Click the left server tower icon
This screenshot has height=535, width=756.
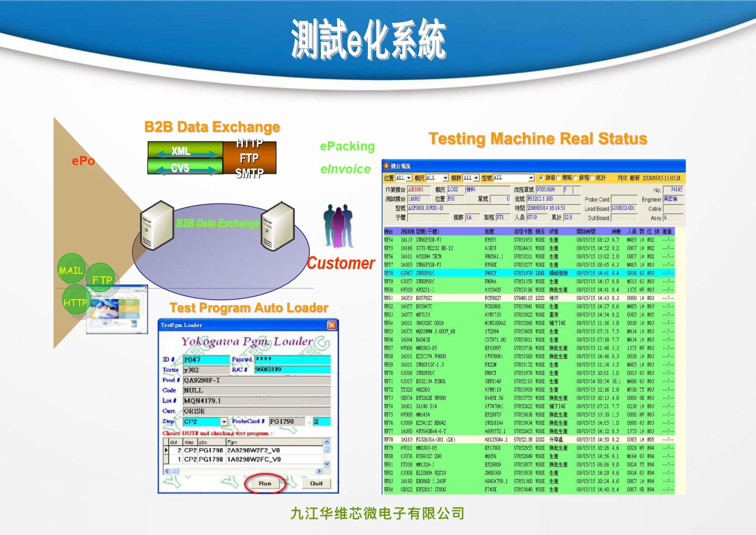(156, 225)
